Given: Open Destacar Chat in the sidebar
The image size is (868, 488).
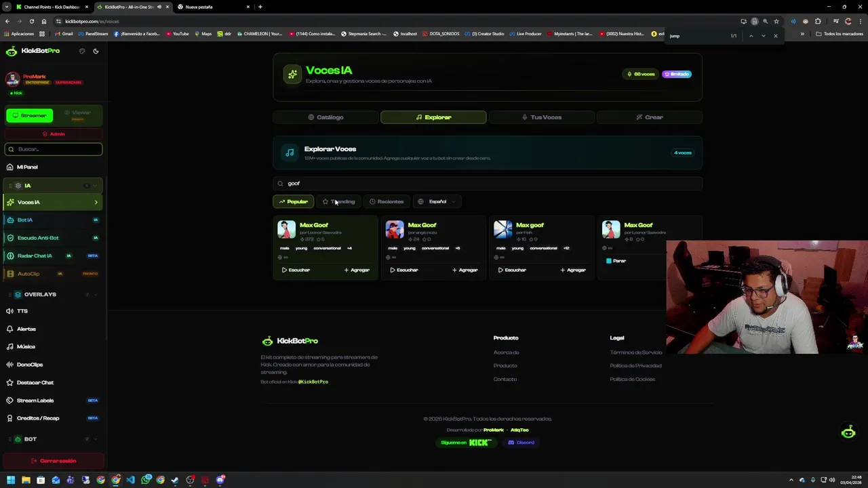Looking at the screenshot, I should tap(54, 382).
